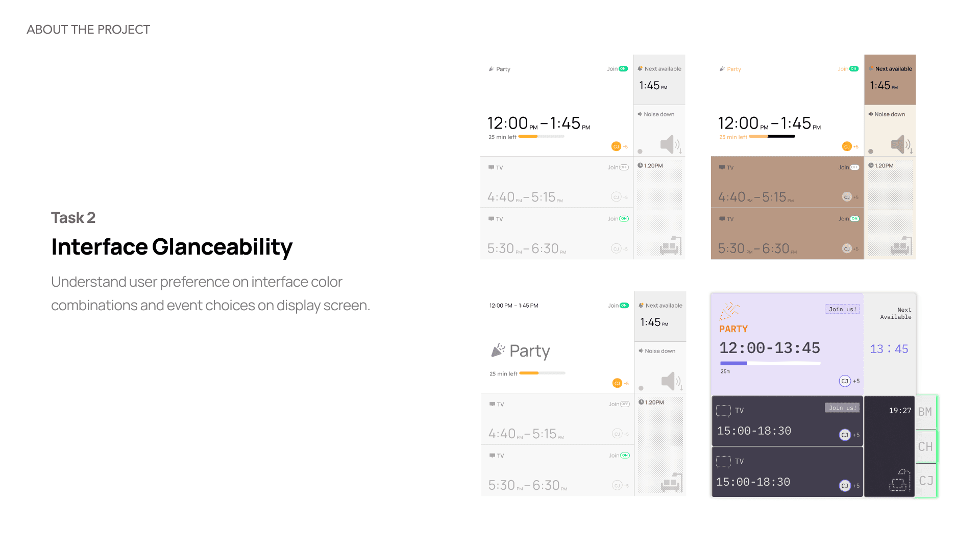Select the BM side tab
Screen dimensions: 980x551
[x=925, y=412]
